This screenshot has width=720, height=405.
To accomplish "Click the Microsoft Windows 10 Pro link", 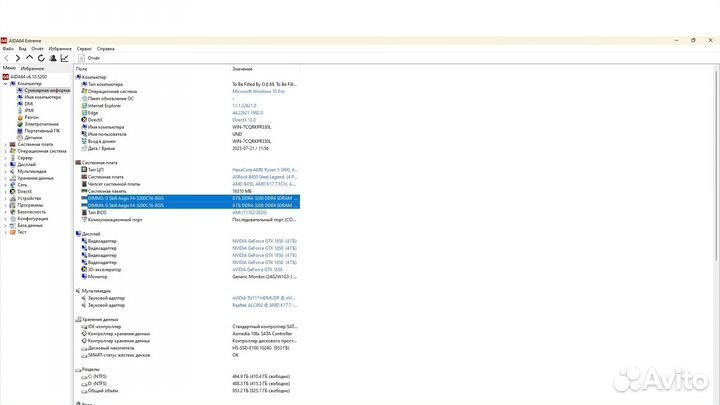I will (260, 91).
